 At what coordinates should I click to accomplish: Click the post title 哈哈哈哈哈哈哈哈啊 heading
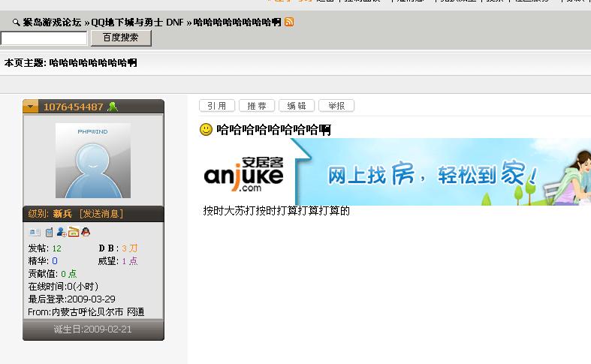[x=273, y=130]
